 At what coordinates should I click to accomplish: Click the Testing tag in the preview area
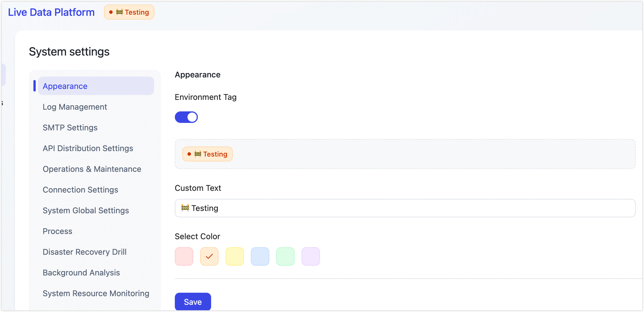[x=207, y=154]
